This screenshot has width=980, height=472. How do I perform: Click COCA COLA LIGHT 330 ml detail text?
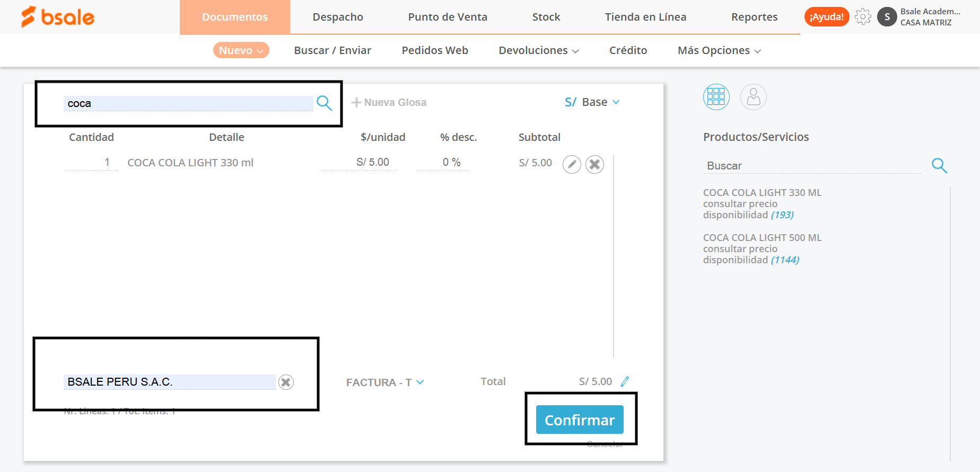tap(190, 163)
